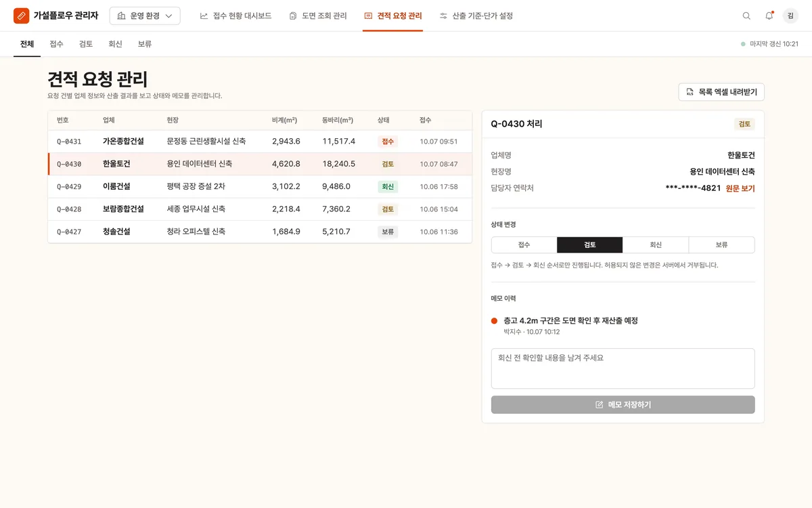Click 메모 저장하기 button

click(623, 404)
